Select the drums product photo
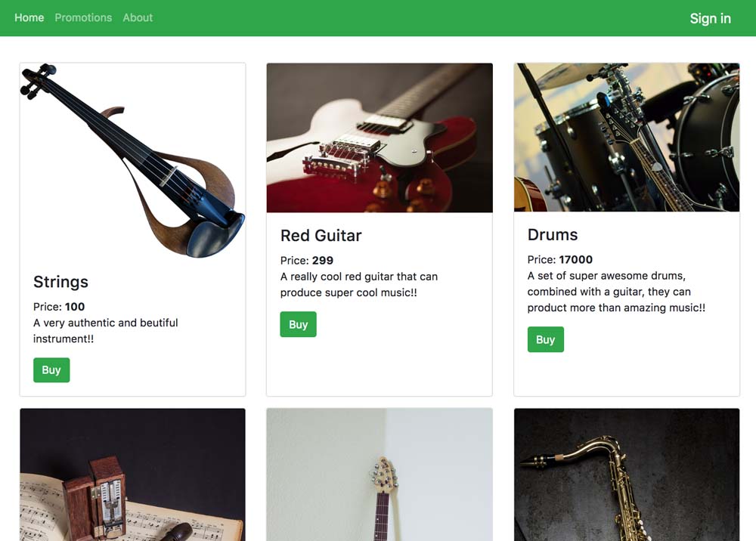Screen dimensions: 756x541 (x=627, y=138)
